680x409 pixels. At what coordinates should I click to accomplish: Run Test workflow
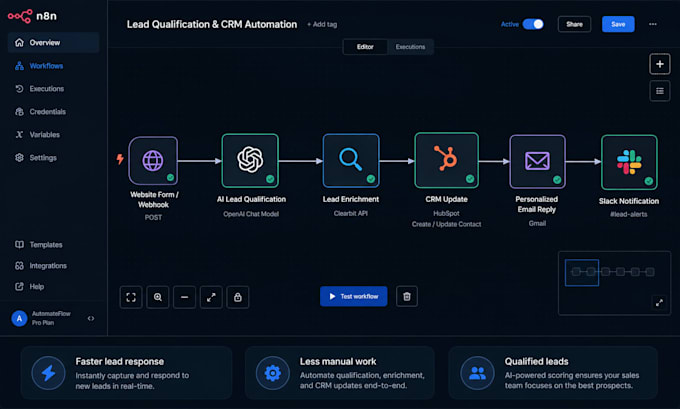point(353,296)
